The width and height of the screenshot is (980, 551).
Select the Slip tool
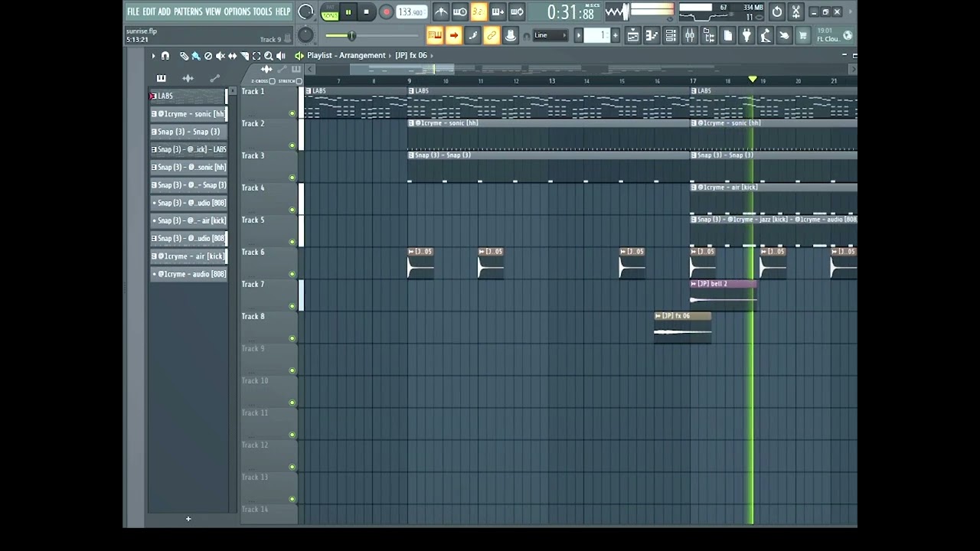(233, 56)
